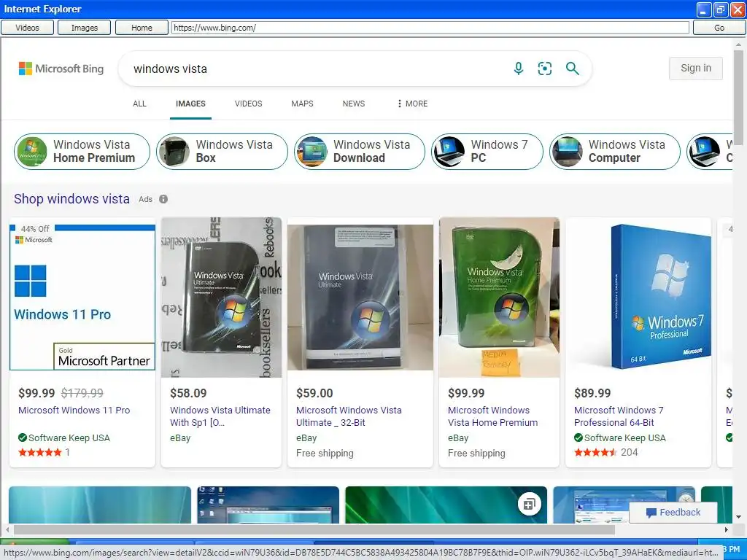Select Windows Vista Box suggestion chip
Viewport: 747px width, 560px height.
click(x=222, y=152)
